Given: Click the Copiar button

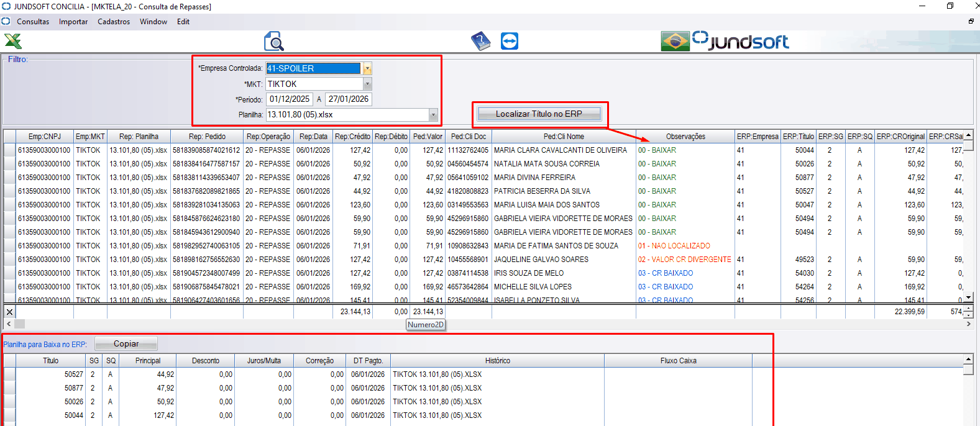Looking at the screenshot, I should pos(126,343).
